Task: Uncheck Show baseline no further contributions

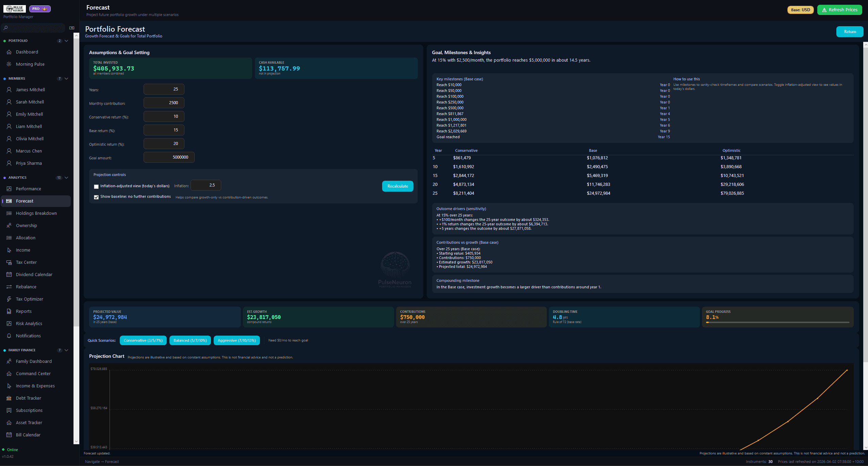Action: coord(96,197)
